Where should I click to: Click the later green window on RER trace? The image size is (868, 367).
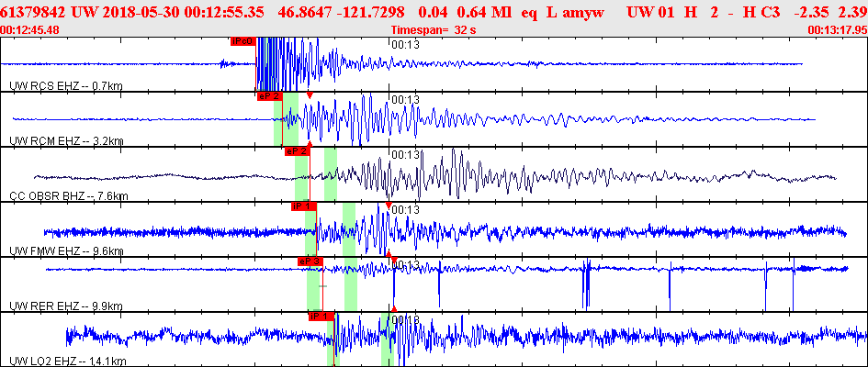coord(350,284)
